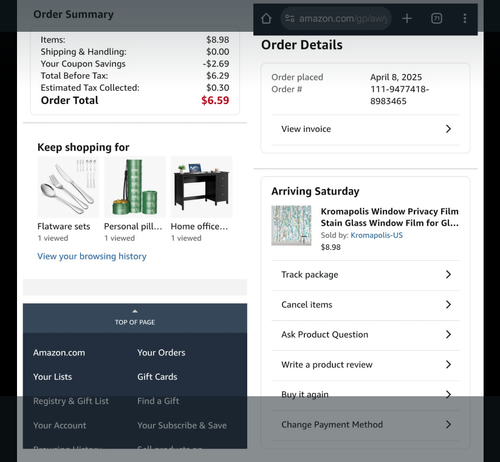Click the Arriving Saturday heading

coord(315,191)
